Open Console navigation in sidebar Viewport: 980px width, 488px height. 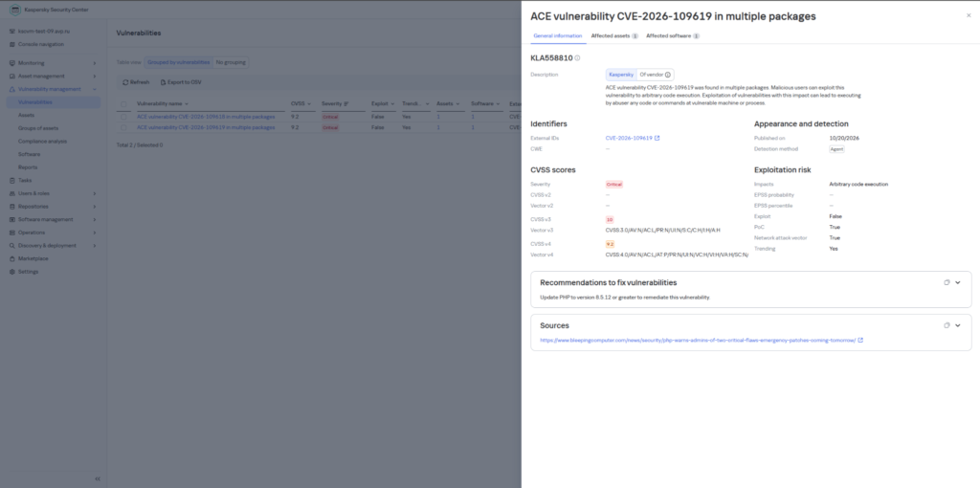coord(40,44)
